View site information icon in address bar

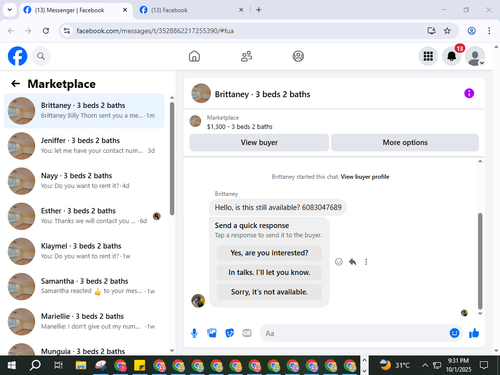(x=67, y=31)
